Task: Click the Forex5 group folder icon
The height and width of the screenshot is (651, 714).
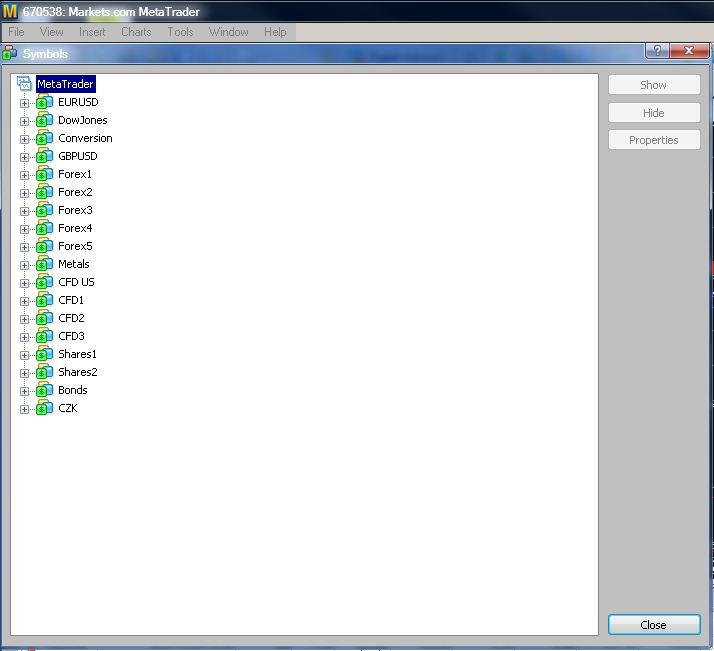Action: click(44, 246)
